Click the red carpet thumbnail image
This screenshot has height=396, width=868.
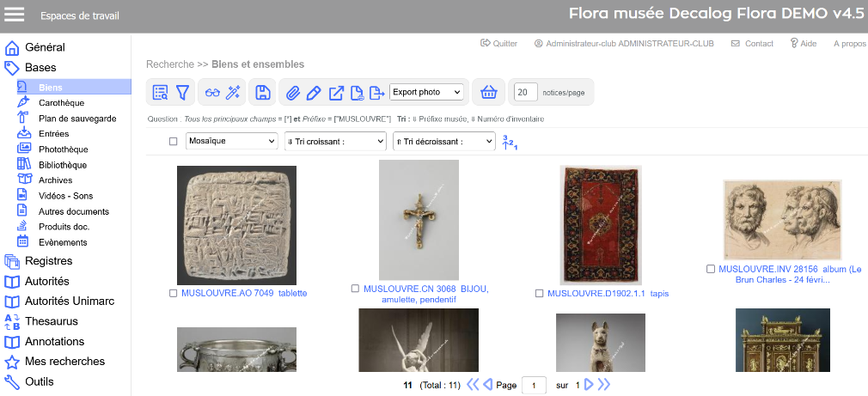[x=589, y=225]
